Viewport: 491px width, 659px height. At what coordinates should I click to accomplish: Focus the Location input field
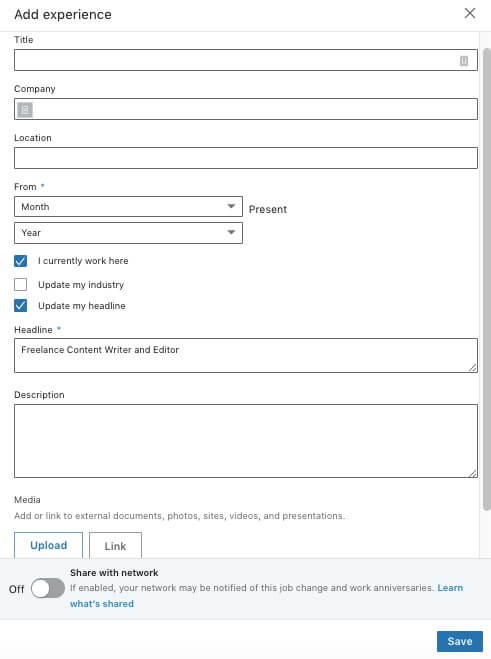(x=246, y=158)
